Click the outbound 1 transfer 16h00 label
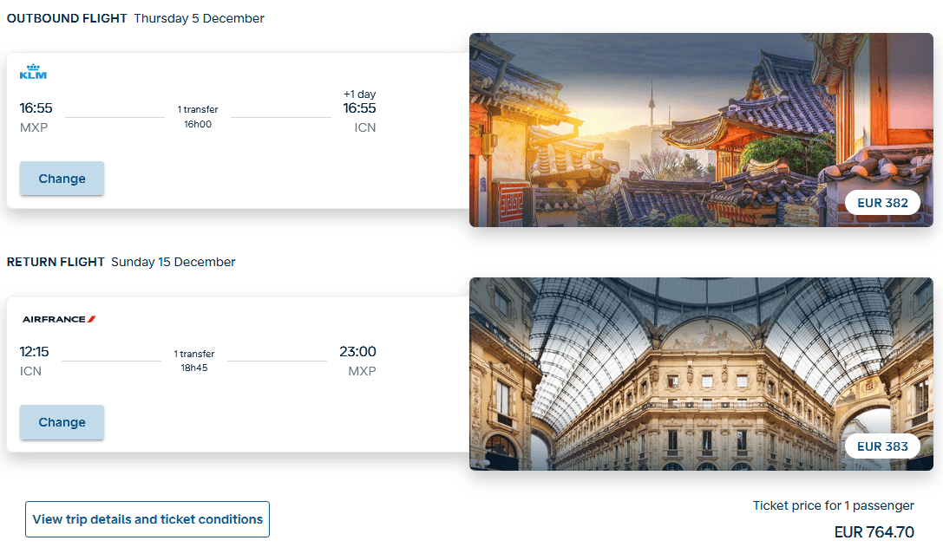The image size is (943, 560). (x=198, y=116)
